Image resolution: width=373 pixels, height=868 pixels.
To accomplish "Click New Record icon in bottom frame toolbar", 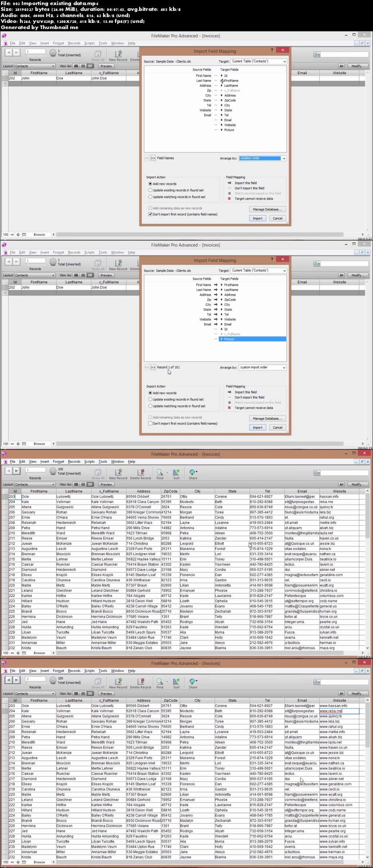I will click(118, 681).
